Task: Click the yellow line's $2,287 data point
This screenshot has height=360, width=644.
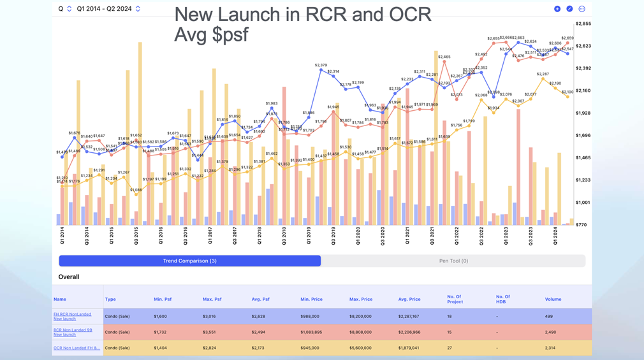Action: pos(543,80)
